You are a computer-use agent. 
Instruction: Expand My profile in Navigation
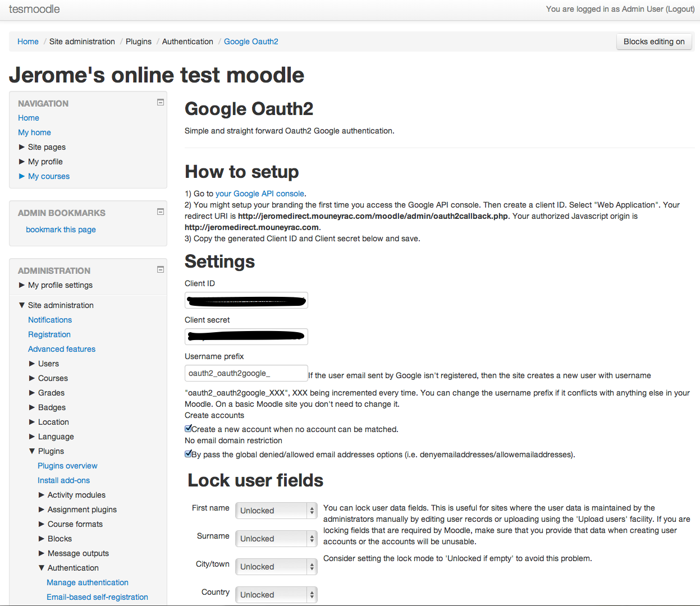(x=22, y=162)
